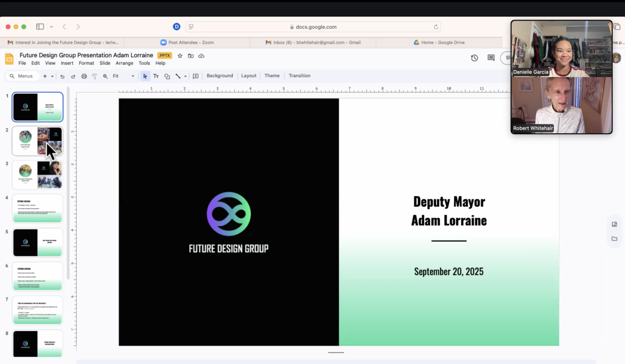
Task: Click the blue D profile extension icon
Action: click(x=177, y=27)
